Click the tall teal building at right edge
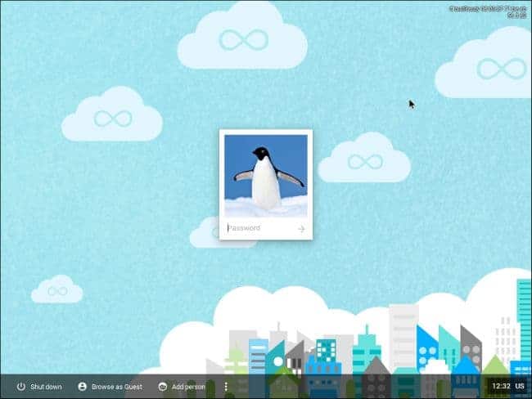 [524, 319]
